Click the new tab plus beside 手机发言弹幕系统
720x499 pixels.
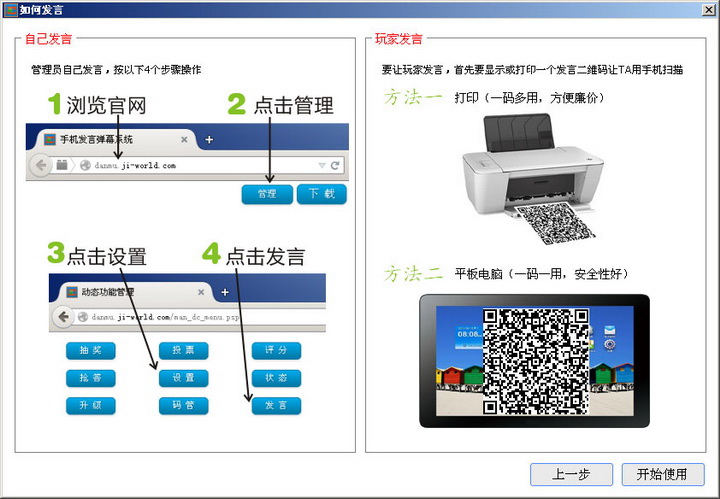(209, 140)
